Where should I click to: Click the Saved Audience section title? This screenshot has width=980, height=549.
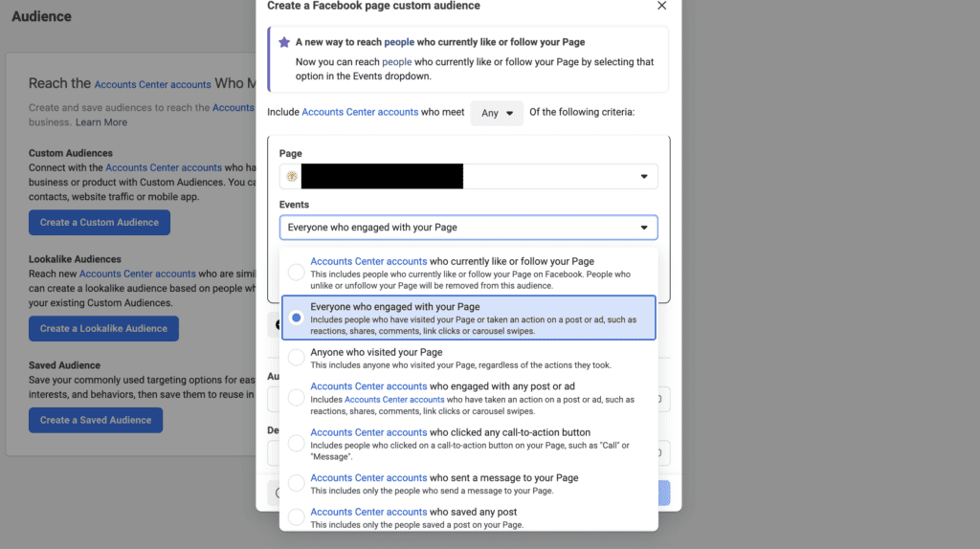64,365
